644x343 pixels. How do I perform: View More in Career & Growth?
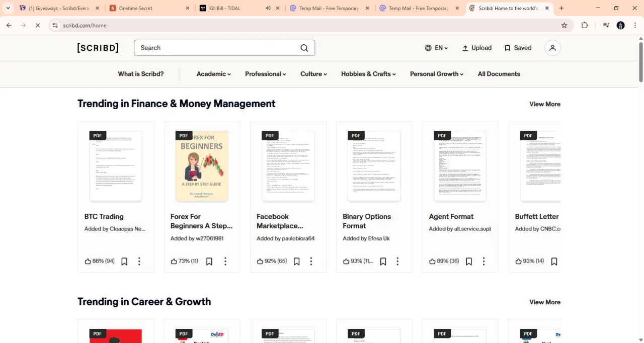pyautogui.click(x=545, y=302)
